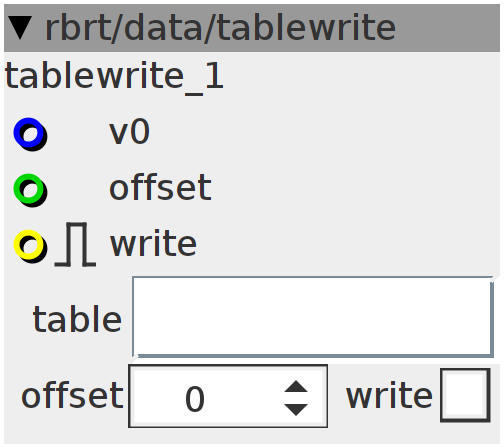Viewport: 504px width, 448px height.
Task: Click empty gray area of the title bar
Action: 448,28
